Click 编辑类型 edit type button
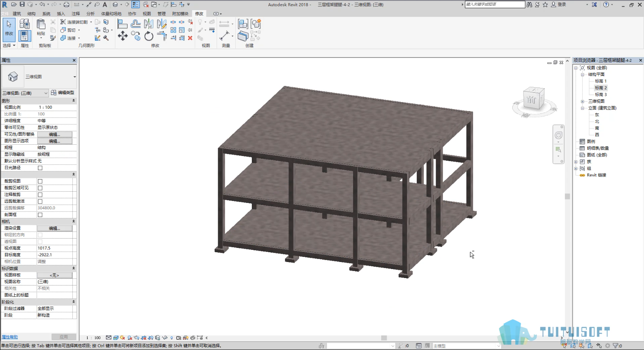The image size is (644, 350). coord(63,93)
